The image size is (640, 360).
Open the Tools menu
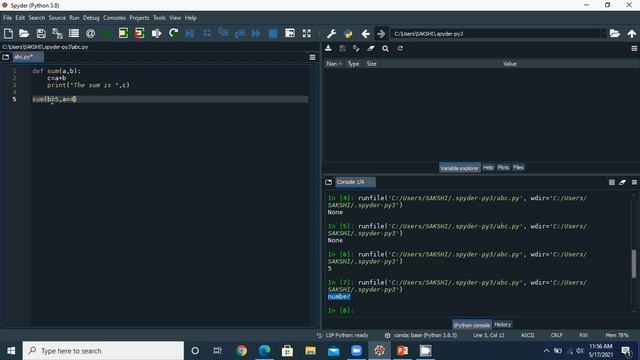click(159, 18)
